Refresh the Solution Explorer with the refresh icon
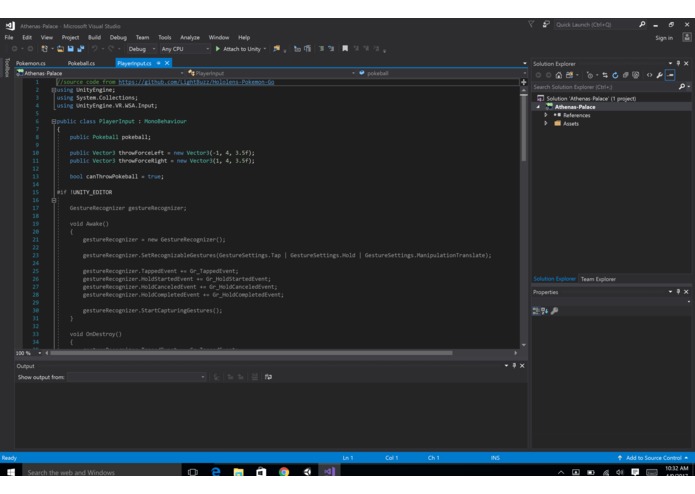This screenshot has width=695, height=494. coord(615,75)
